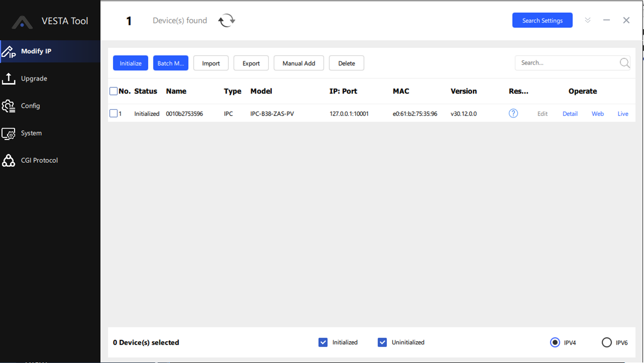Select the checkbox for device row 1
Viewport: 644px width, 363px height.
[114, 114]
